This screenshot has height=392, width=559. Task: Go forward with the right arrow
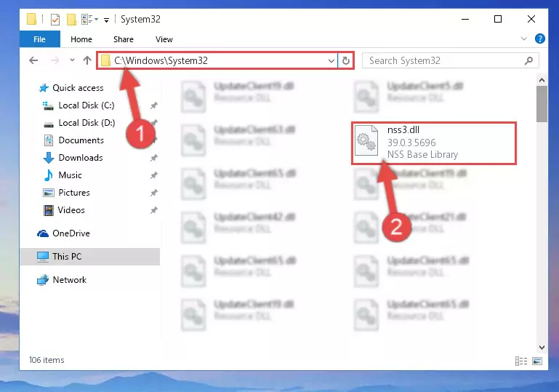(x=55, y=60)
